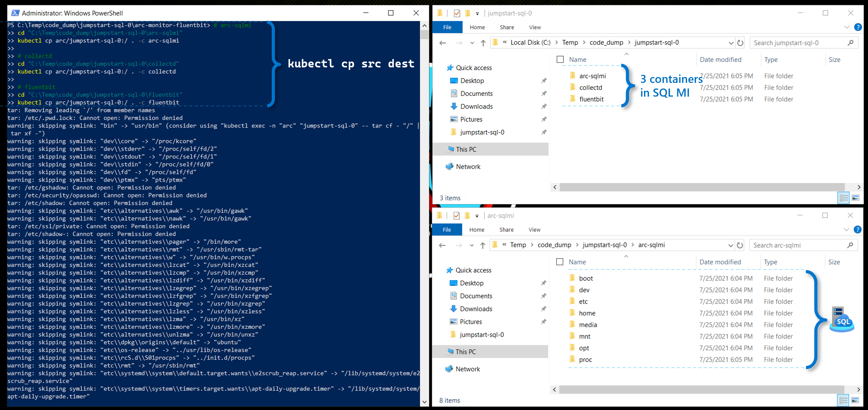The image size is (868, 410).
Task: Open Quick Access Toolbar dropdown in jumpstart-sql-0 window
Action: tap(477, 13)
